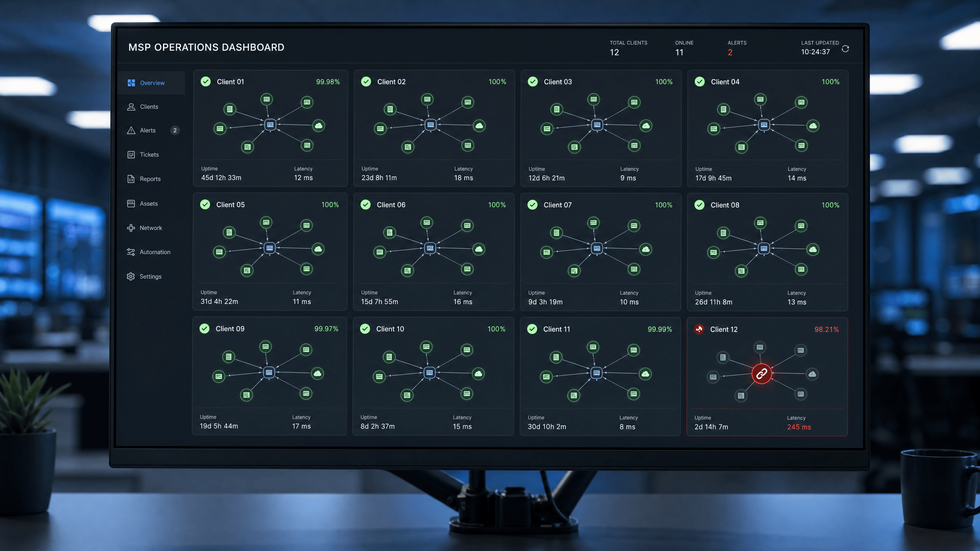Select Tickets in the sidebar
This screenshot has width=980, height=551.
coord(149,155)
